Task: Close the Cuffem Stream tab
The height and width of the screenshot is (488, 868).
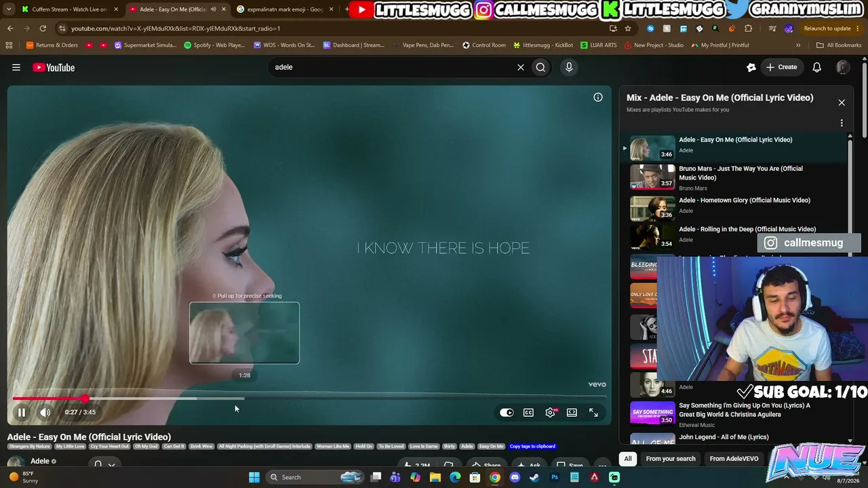Action: tap(116, 9)
